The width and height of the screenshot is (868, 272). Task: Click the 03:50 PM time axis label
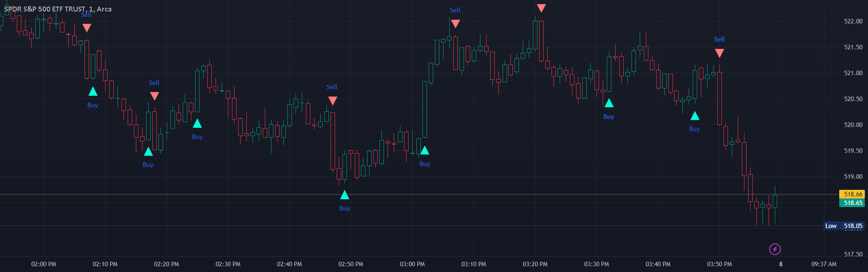(x=719, y=264)
